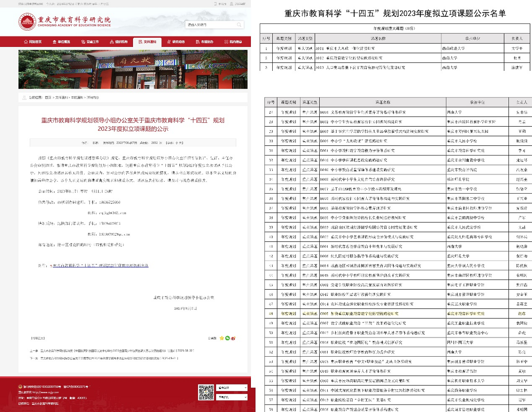Open the 网站首页 home navigation item
The height and width of the screenshot is (412, 532).
pos(33,42)
